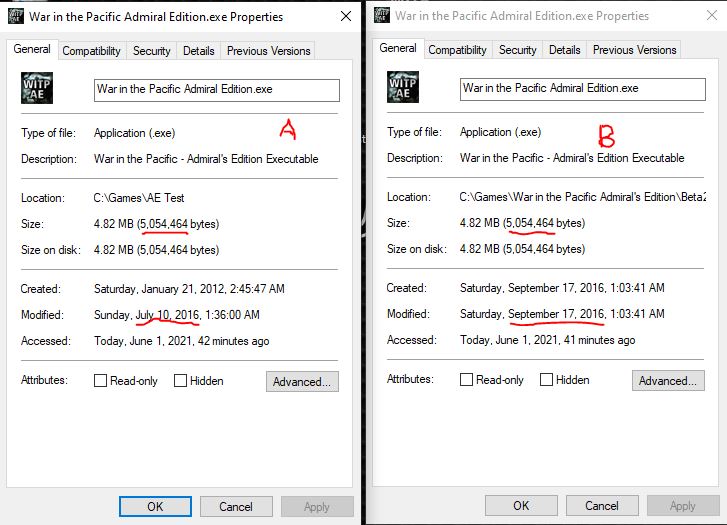Select the General tab in right window

(398, 48)
